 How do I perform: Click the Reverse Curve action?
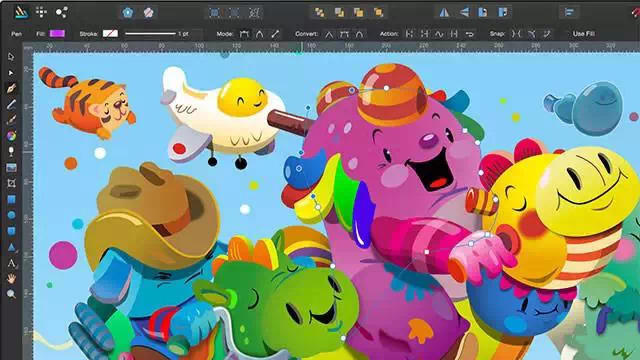tap(470, 34)
